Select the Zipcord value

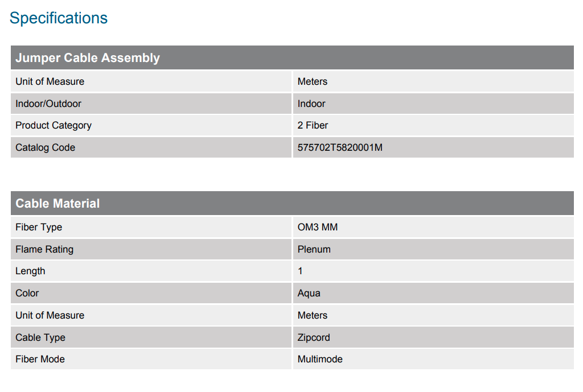(314, 337)
